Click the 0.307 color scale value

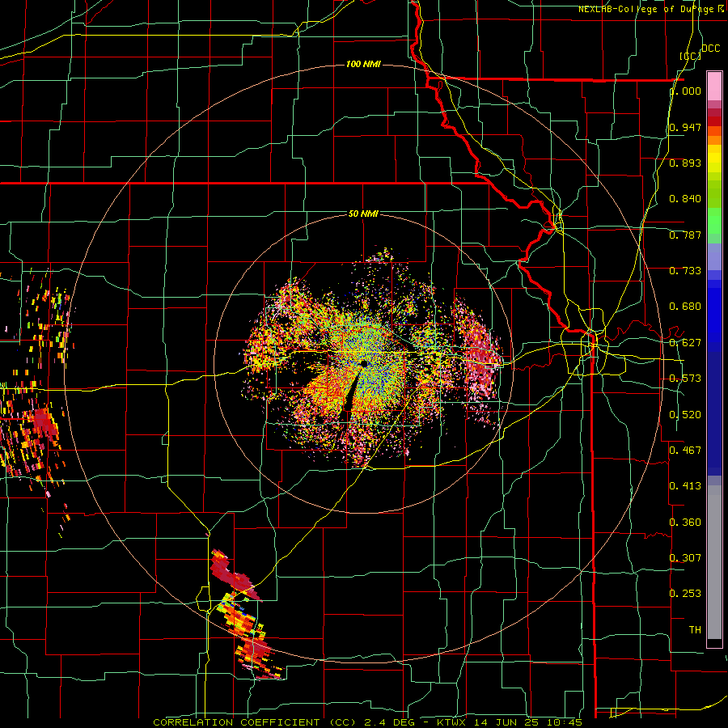click(x=685, y=558)
